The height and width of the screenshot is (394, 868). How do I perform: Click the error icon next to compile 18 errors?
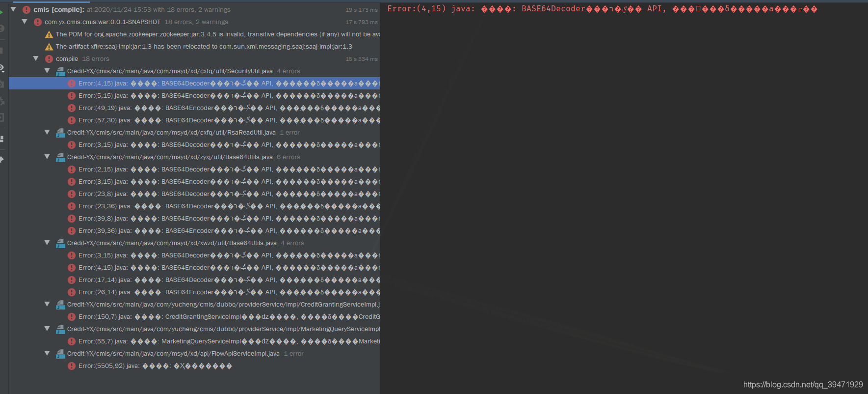(x=49, y=59)
